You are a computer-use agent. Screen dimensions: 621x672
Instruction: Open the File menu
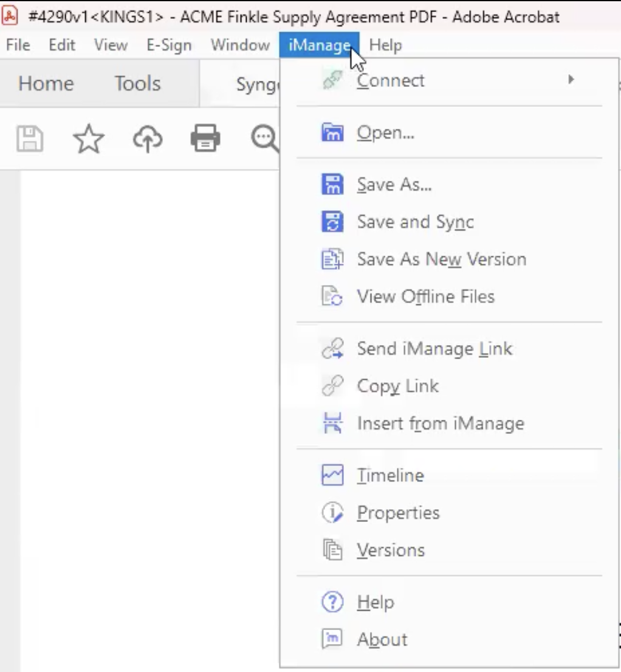[x=18, y=45]
